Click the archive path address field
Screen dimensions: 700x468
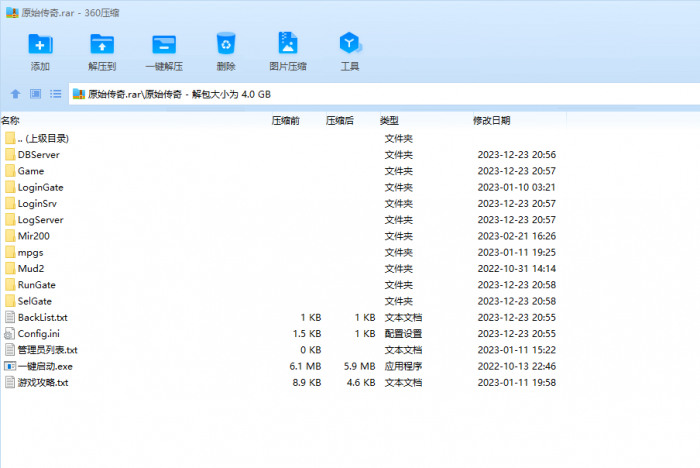pos(380,94)
